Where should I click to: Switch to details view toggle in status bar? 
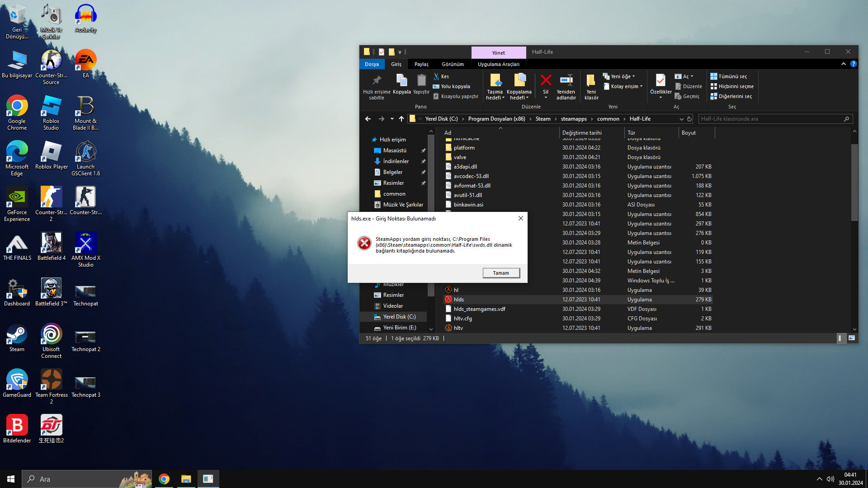click(840, 338)
